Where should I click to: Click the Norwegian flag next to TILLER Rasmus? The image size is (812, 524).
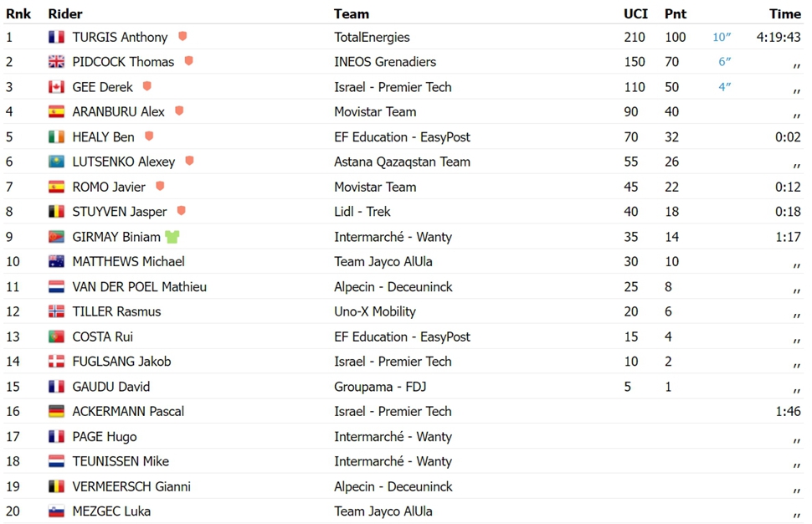pos(56,311)
